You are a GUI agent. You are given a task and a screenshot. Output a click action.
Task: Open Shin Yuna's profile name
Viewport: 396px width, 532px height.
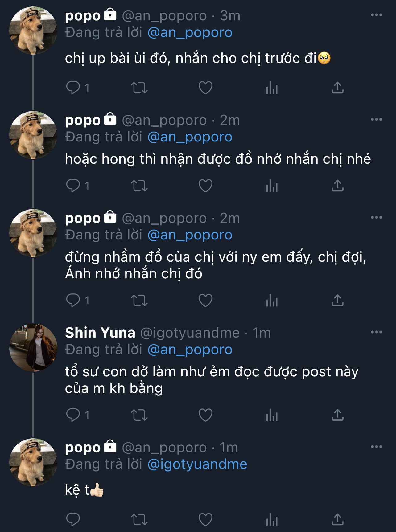(100, 333)
